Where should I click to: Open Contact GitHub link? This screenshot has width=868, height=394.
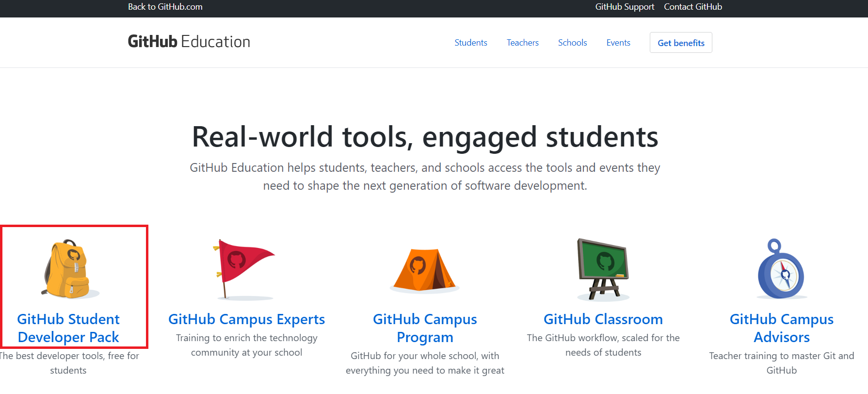[693, 7]
